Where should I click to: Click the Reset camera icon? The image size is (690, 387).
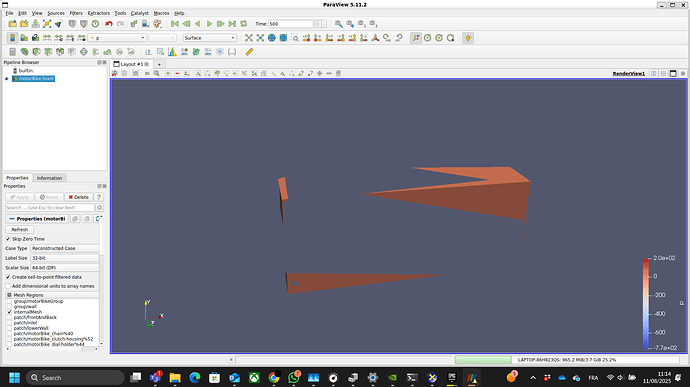[x=249, y=38]
